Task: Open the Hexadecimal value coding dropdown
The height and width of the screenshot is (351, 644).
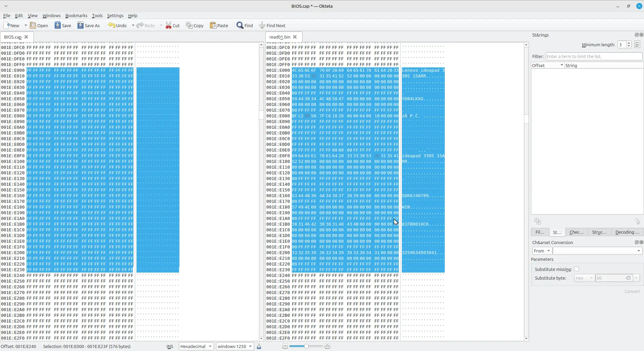Action: click(196, 346)
